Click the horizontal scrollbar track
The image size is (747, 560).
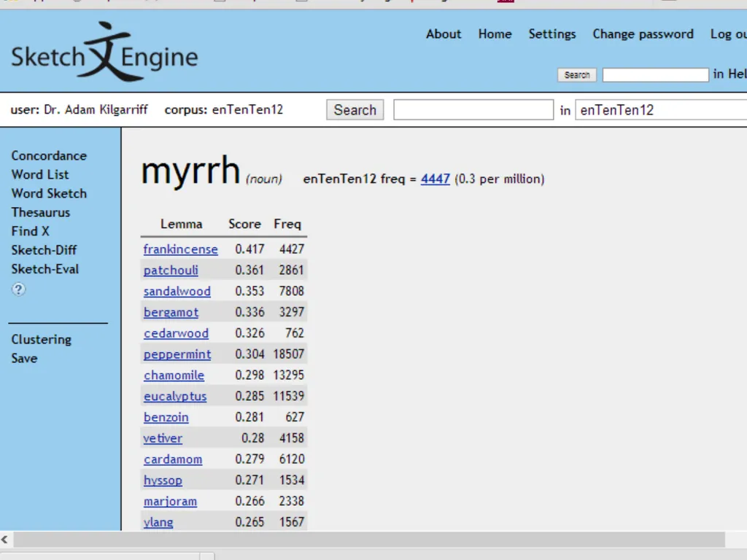point(369,540)
